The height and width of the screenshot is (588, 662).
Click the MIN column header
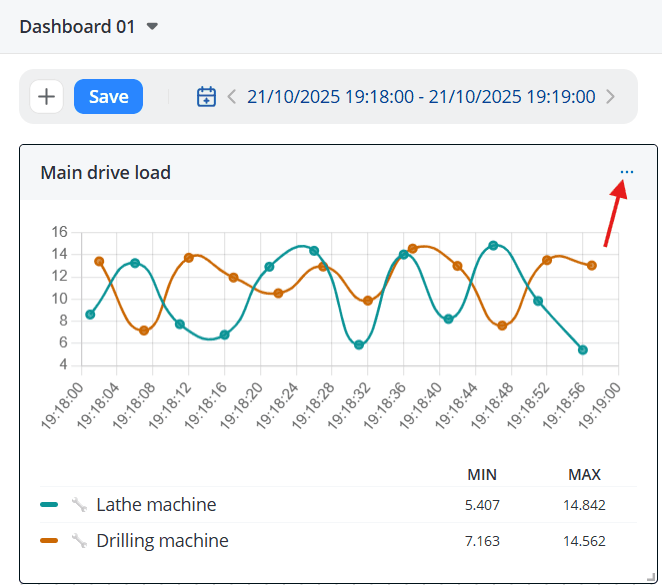pos(482,475)
